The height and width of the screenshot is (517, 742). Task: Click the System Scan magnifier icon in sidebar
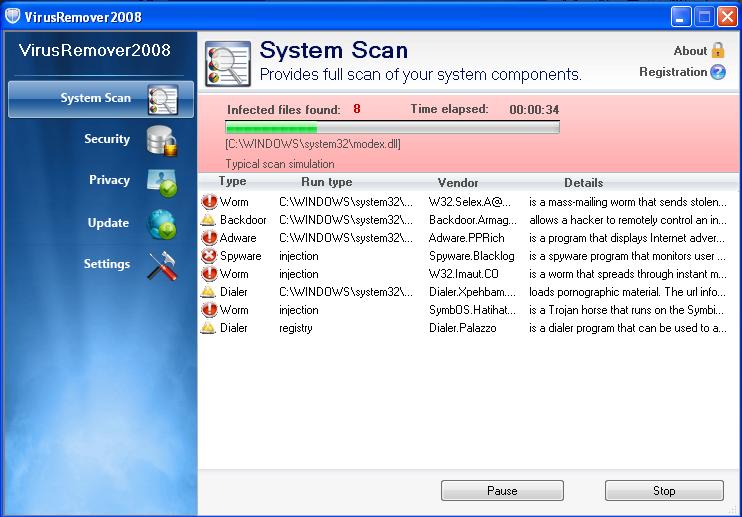coord(162,99)
